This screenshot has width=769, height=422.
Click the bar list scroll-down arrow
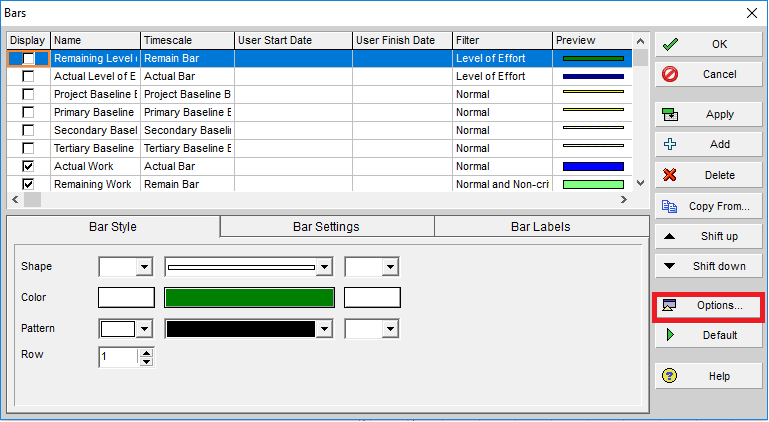(640, 183)
